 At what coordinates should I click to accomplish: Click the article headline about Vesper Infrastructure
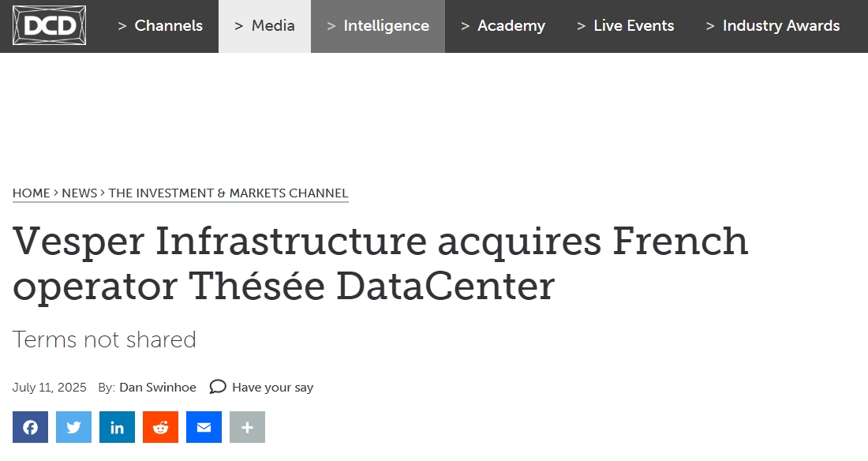coord(380,263)
